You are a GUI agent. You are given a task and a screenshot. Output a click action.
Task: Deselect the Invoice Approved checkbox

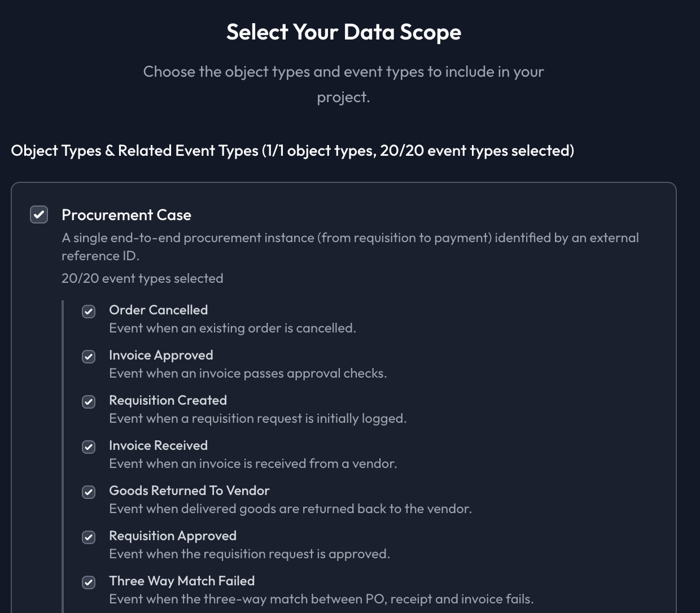point(89,357)
